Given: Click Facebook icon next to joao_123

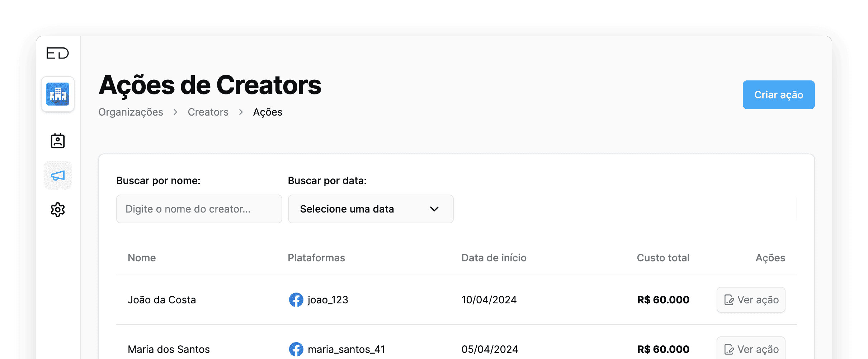Looking at the screenshot, I should (296, 300).
